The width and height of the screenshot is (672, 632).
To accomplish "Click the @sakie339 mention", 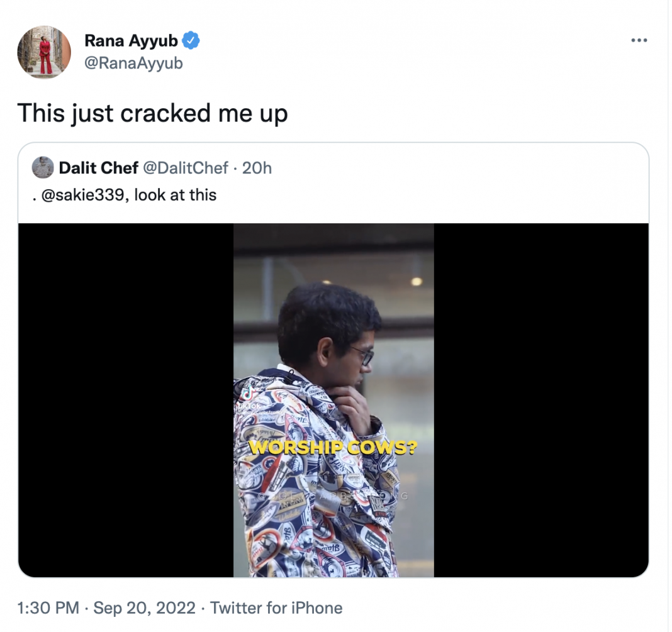I will pos(82,195).
